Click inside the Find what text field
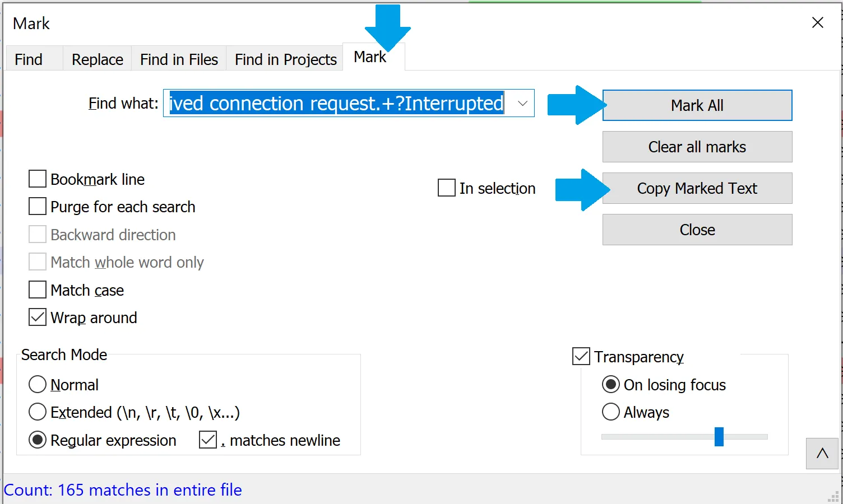The width and height of the screenshot is (843, 504). [x=336, y=104]
